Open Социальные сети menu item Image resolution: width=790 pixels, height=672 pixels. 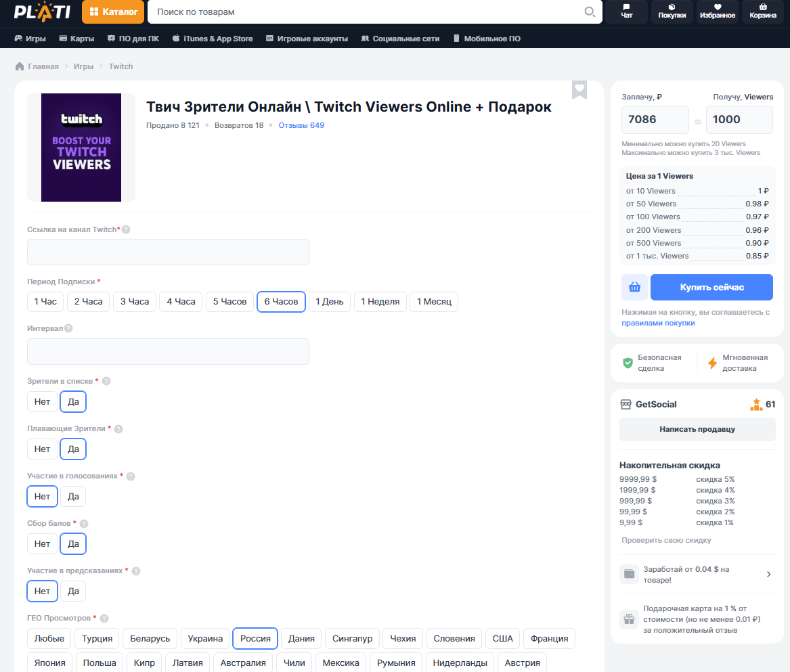click(401, 39)
